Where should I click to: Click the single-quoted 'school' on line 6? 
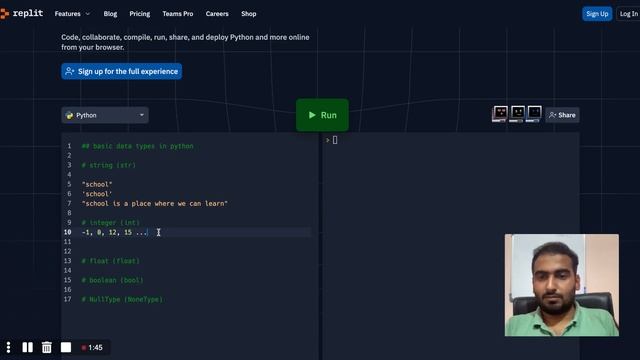tap(97, 194)
